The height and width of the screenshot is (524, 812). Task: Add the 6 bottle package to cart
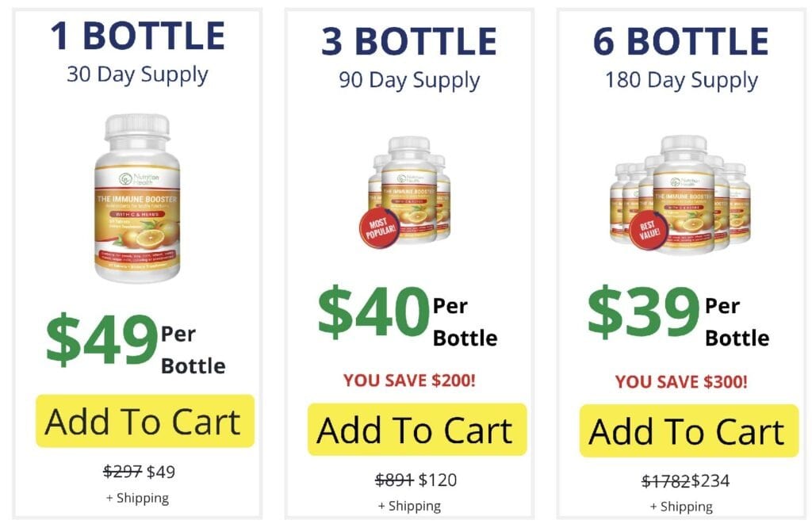pos(689,430)
